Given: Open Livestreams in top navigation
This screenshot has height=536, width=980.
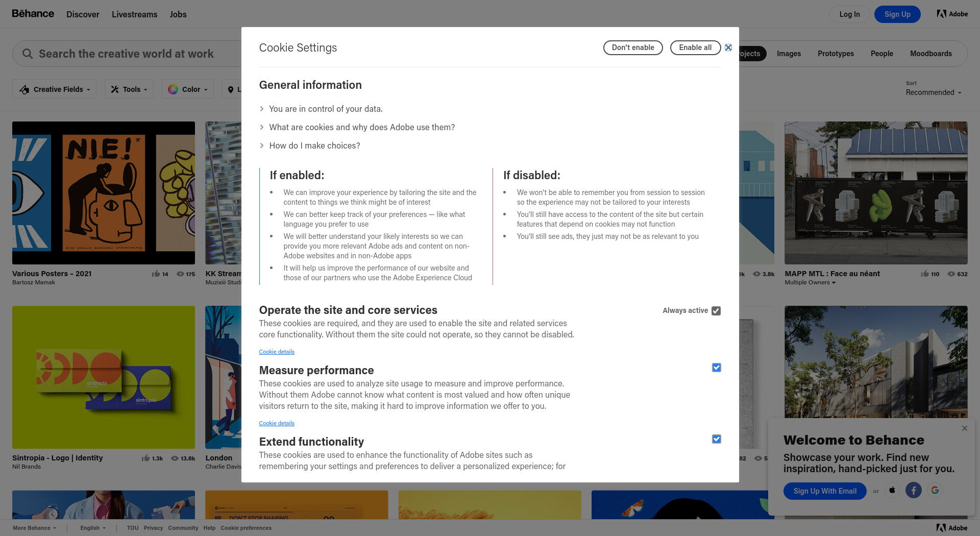Looking at the screenshot, I should (x=135, y=14).
